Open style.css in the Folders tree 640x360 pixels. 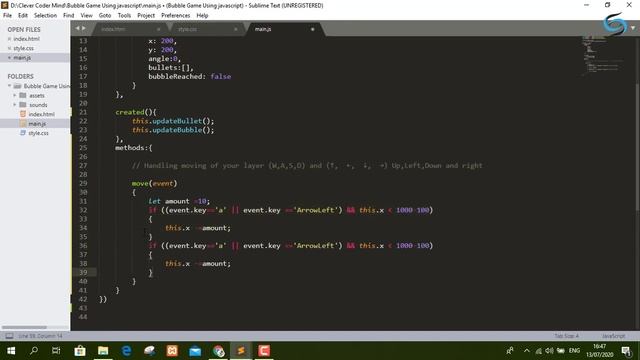point(39,133)
